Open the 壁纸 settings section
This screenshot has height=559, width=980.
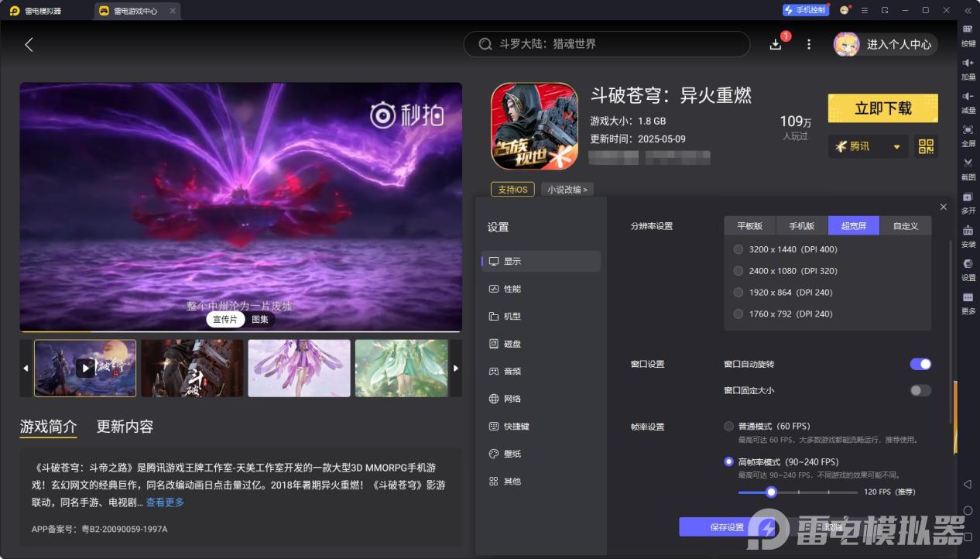pyautogui.click(x=541, y=454)
